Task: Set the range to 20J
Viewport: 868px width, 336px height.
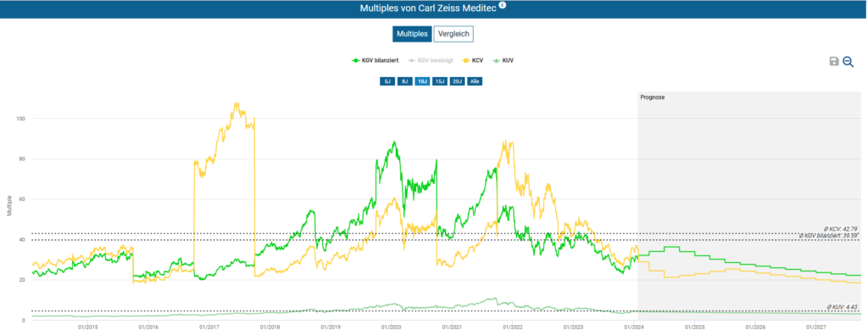Action: (457, 81)
